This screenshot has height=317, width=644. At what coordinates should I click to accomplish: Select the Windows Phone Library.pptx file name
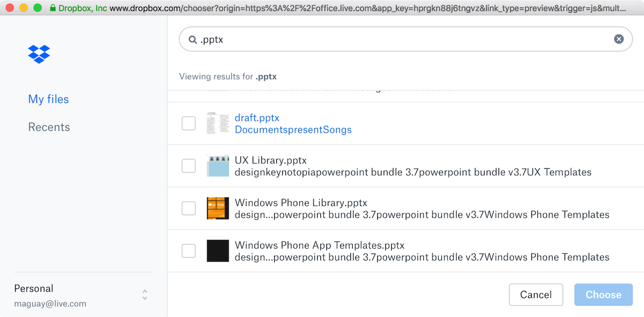click(301, 203)
